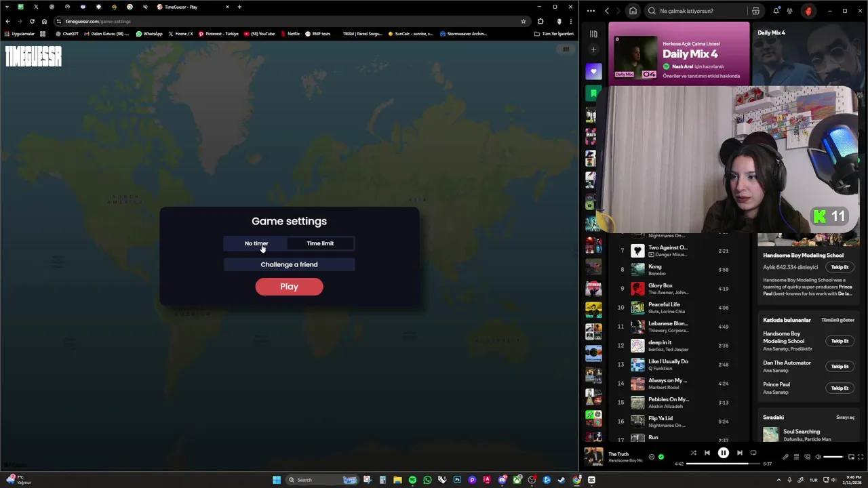
Task: Toggle Spotify Your Library panel
Action: [593, 33]
